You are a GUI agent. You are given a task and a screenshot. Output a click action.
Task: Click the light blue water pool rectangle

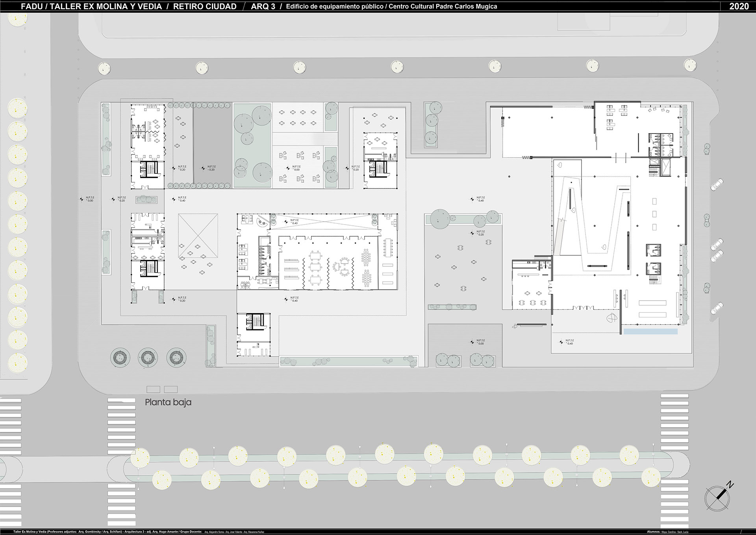point(650,332)
